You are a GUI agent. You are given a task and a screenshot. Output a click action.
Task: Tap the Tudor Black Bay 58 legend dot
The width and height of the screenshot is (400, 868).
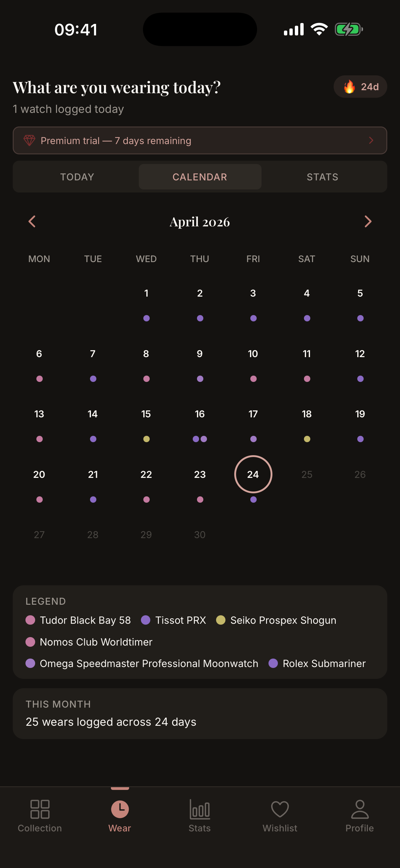coord(30,620)
